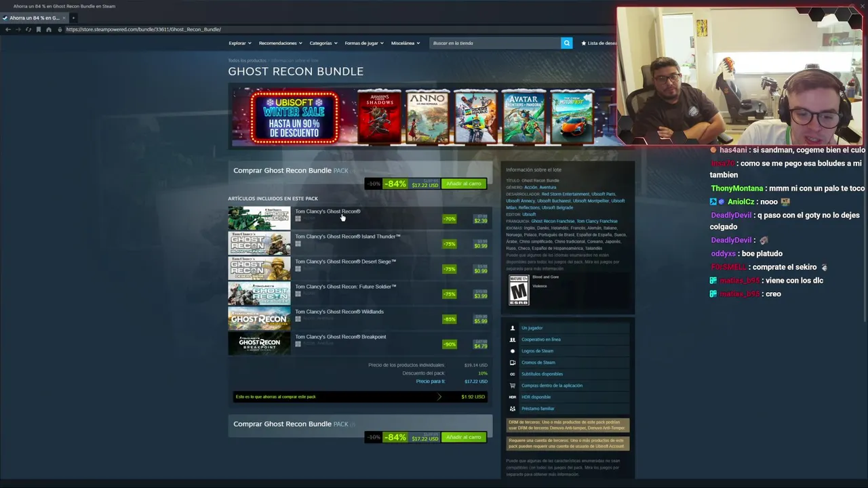Open the wishlist (Lista de deseados) star link

point(599,43)
